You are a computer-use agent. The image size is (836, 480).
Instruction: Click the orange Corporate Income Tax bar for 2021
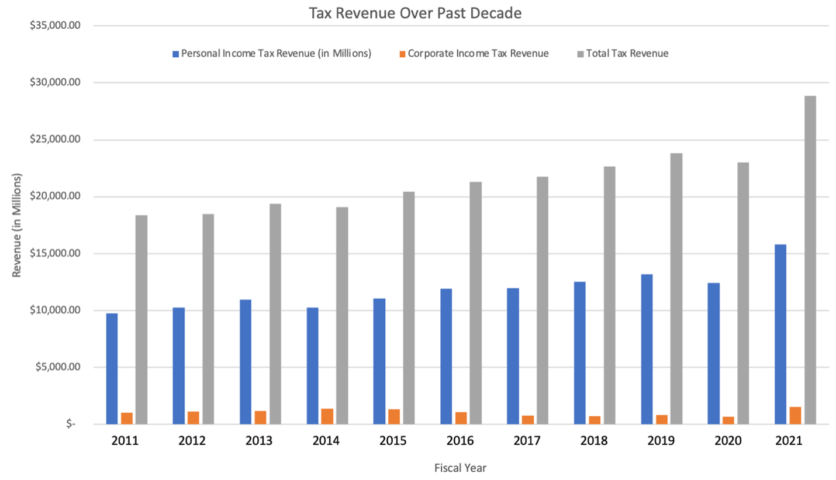point(795,415)
